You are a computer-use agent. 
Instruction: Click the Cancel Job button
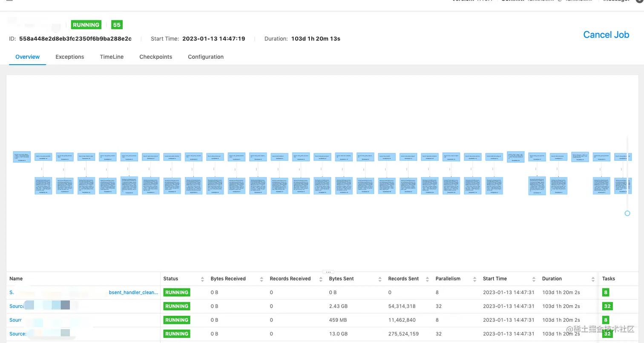[x=606, y=35]
